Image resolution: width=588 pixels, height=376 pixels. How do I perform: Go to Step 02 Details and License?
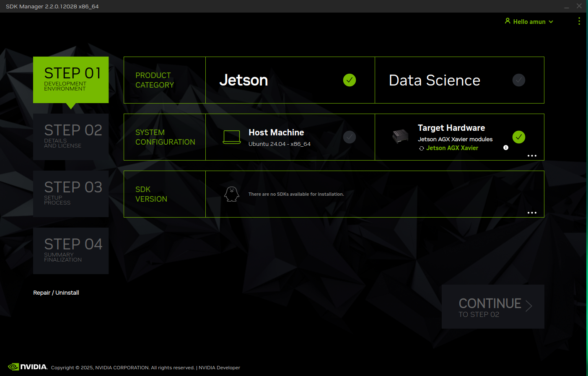[x=71, y=137]
